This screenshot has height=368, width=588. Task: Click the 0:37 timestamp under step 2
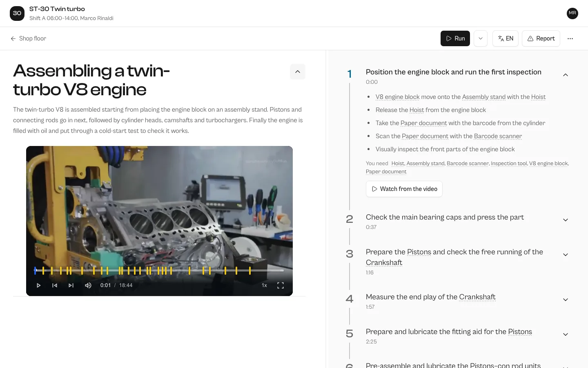371,227
